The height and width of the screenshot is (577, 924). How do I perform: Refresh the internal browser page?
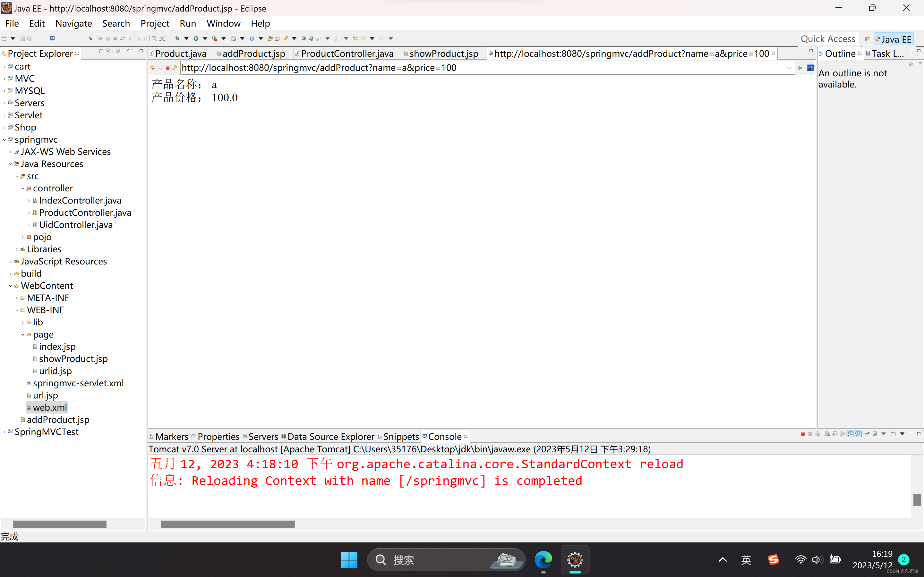coord(175,68)
